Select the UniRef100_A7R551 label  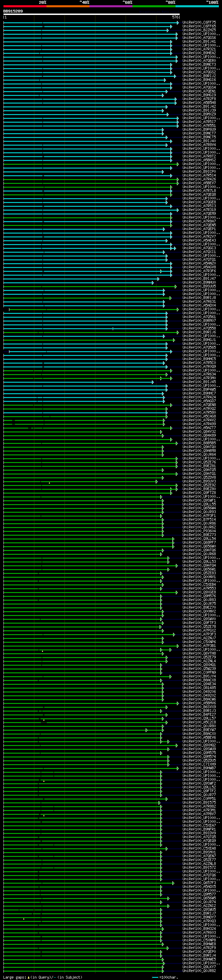[199, 125]
